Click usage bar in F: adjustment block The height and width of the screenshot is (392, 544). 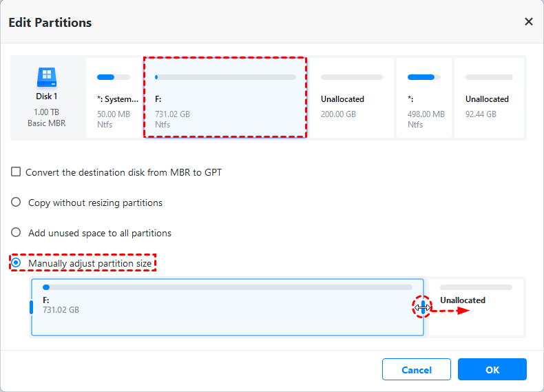pyautogui.click(x=227, y=287)
